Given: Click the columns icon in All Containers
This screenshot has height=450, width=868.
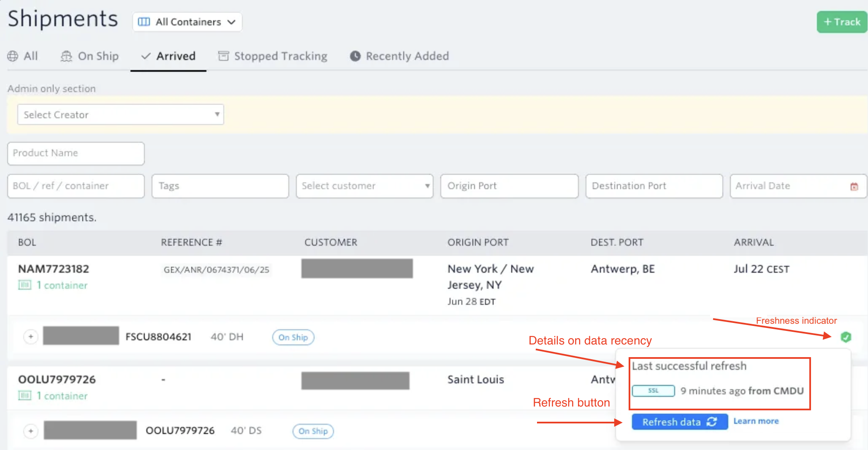Looking at the screenshot, I should 144,22.
